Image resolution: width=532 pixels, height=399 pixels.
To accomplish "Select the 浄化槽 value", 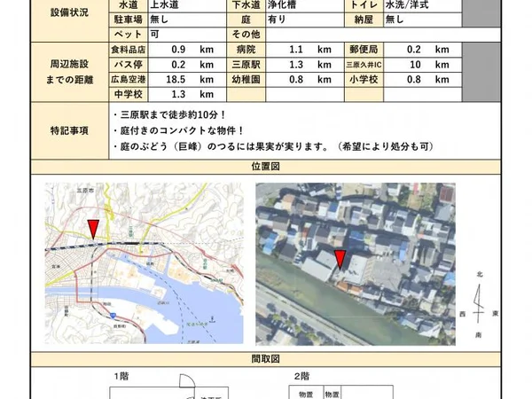I will coord(282,4).
